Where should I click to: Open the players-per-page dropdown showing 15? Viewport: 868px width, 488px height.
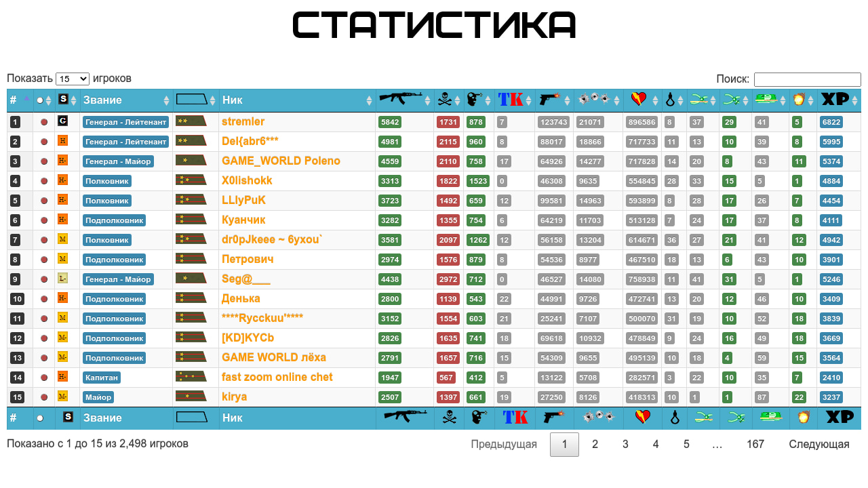click(x=72, y=78)
